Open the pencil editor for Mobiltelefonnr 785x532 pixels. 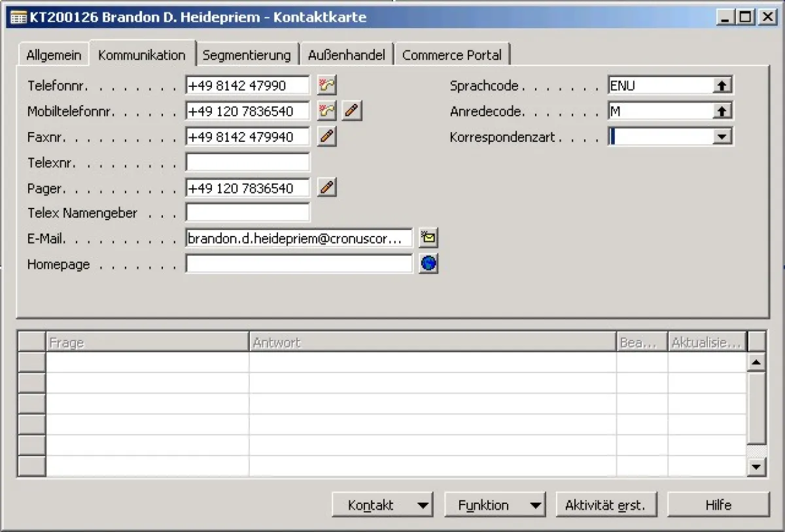[x=351, y=110]
